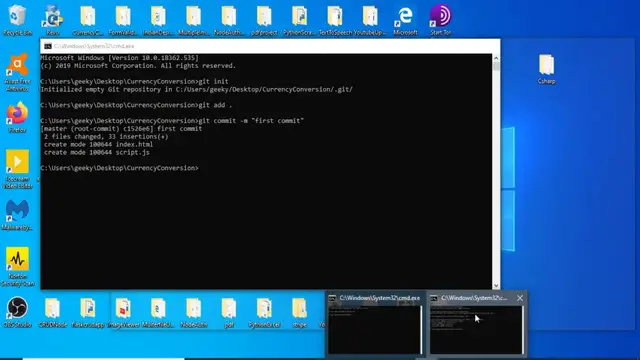Click the scroll up arrow in cmd window

click(x=496, y=58)
